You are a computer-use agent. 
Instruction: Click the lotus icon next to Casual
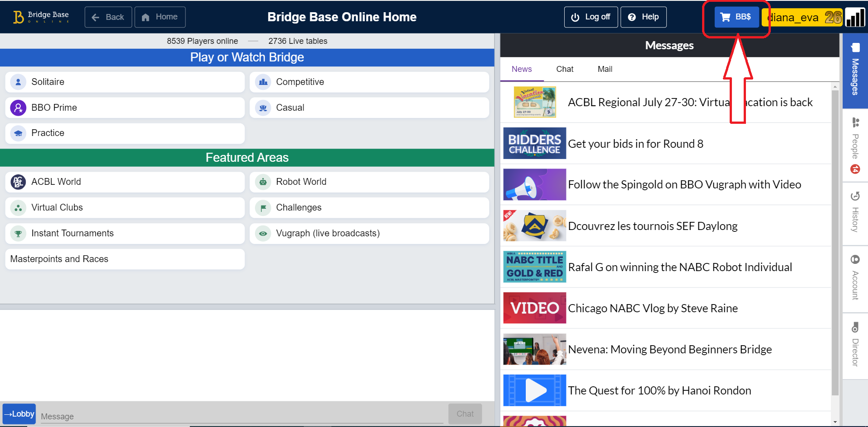point(263,108)
